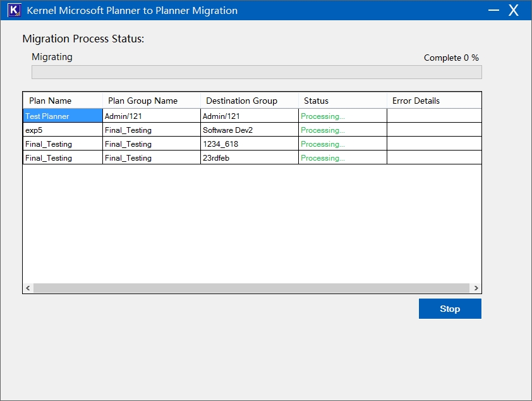Click the Plan Name column header
The height and width of the screenshot is (401, 532).
(51, 101)
